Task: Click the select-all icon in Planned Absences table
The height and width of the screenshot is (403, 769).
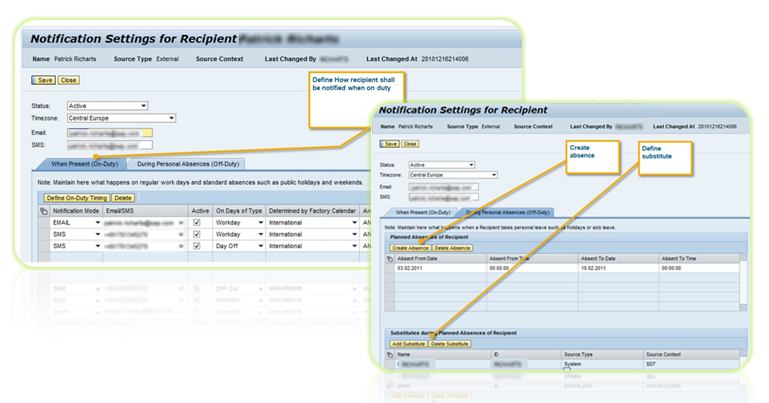Action: pos(390,258)
